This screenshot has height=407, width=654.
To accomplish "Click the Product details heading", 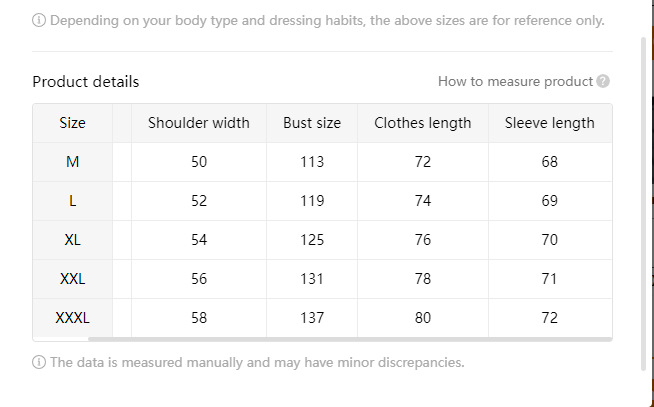I will pyautogui.click(x=86, y=82).
